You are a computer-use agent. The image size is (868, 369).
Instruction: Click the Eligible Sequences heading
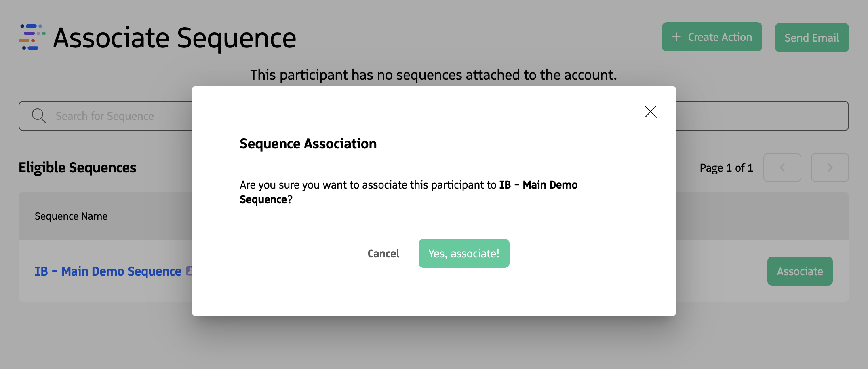pos(77,167)
